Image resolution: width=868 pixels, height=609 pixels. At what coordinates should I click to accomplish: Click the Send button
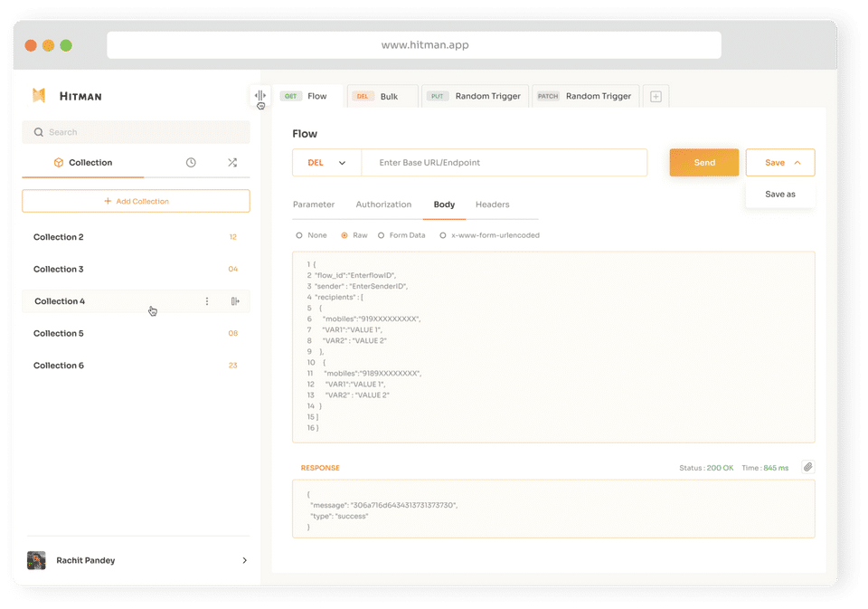(x=704, y=162)
